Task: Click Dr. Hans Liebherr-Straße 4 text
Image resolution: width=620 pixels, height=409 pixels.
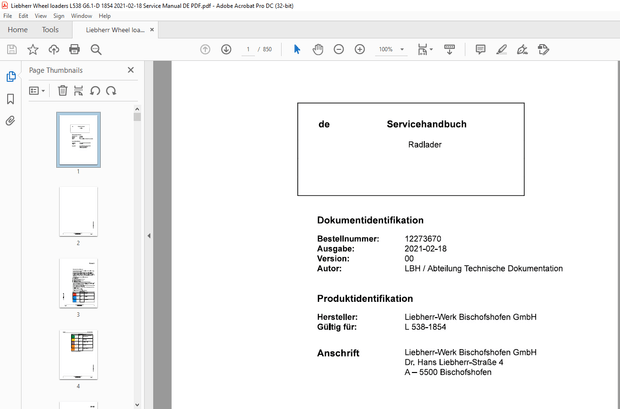Action: (454, 362)
